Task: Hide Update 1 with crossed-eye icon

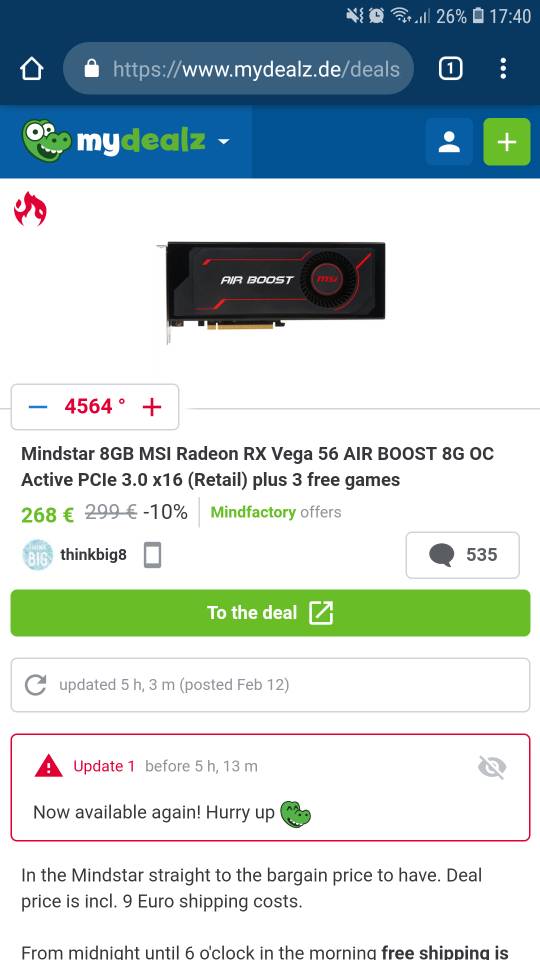Action: click(x=492, y=767)
